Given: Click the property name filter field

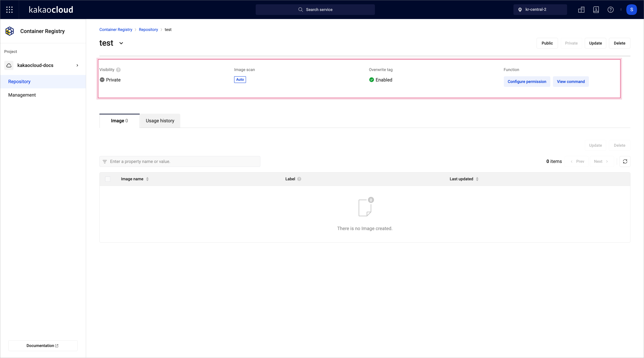Looking at the screenshot, I should tap(180, 161).
